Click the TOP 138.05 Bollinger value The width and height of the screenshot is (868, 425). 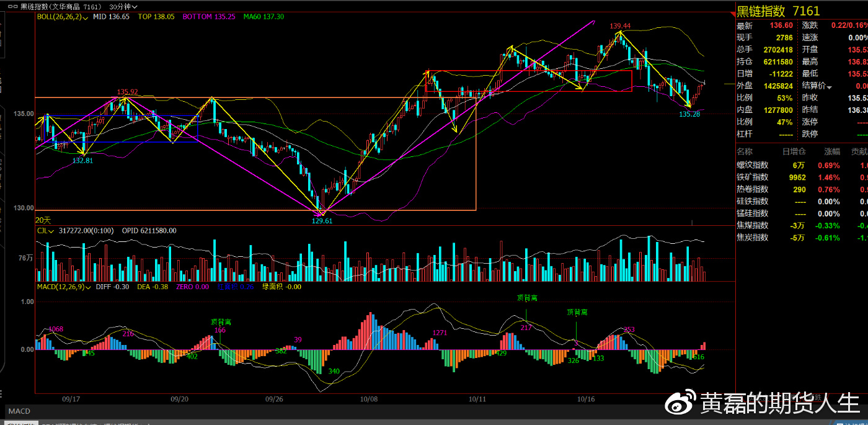156,17
